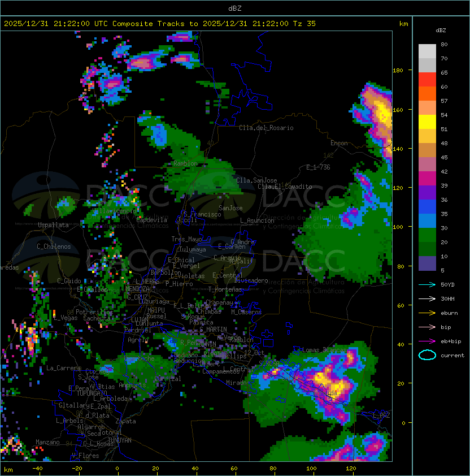Screen dimensions: 470x476
Task: Click the Clla.SanJose place label
Action: pos(256,180)
